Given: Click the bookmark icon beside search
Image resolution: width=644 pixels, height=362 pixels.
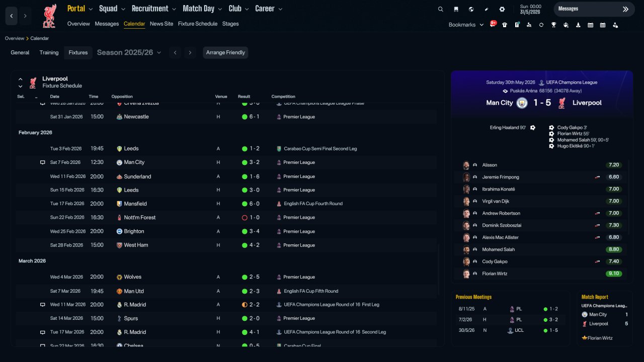Looking at the screenshot, I should tap(456, 9).
